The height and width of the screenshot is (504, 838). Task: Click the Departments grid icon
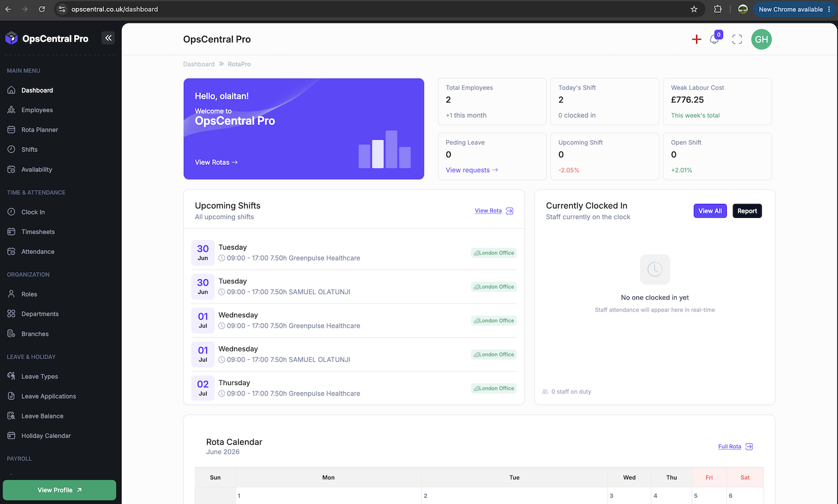point(11,313)
